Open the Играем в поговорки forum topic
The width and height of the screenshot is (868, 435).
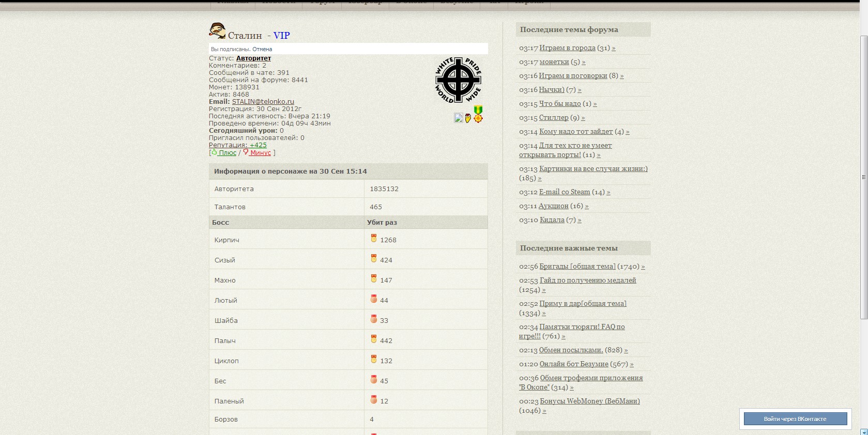pyautogui.click(x=573, y=75)
